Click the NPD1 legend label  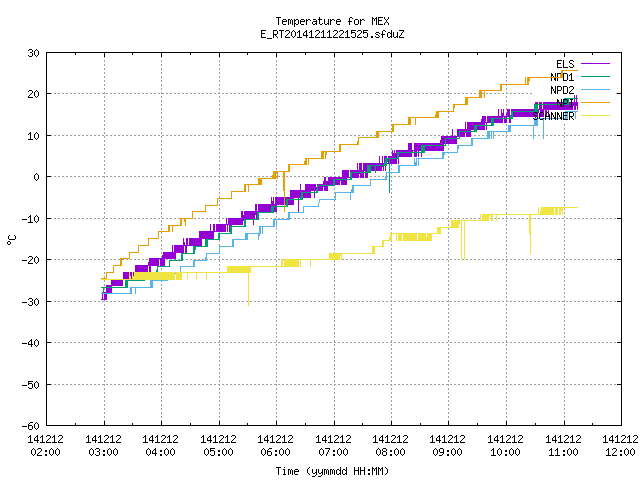pyautogui.click(x=562, y=77)
